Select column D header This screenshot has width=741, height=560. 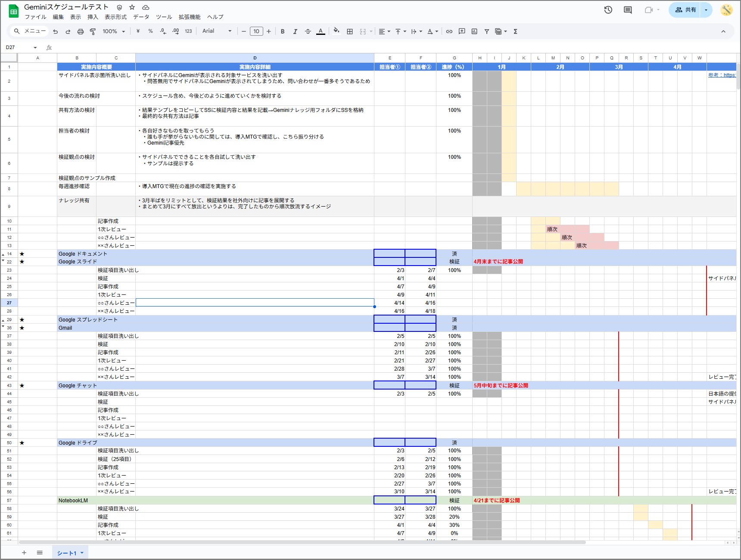tap(255, 58)
